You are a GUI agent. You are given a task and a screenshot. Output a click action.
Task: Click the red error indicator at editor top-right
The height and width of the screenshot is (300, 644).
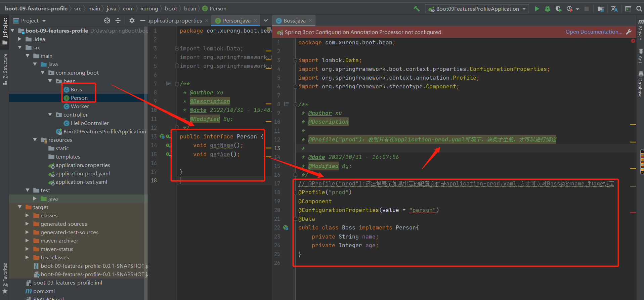[633, 41]
